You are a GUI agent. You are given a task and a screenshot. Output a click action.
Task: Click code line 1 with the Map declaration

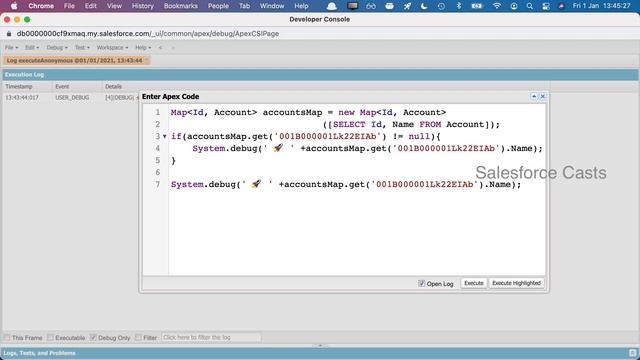click(x=308, y=112)
